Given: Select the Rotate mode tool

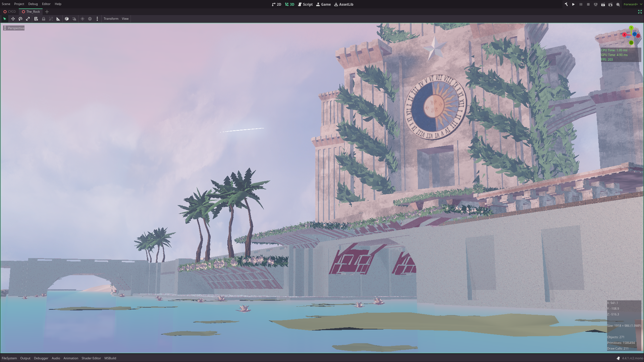Looking at the screenshot, I should click(20, 19).
